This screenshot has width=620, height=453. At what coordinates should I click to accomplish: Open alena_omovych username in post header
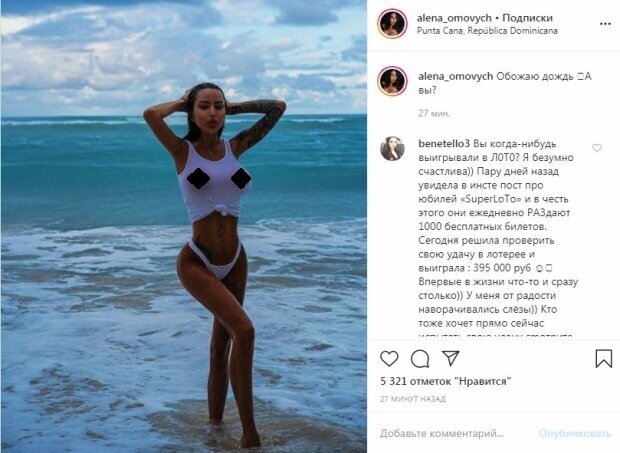(x=454, y=18)
